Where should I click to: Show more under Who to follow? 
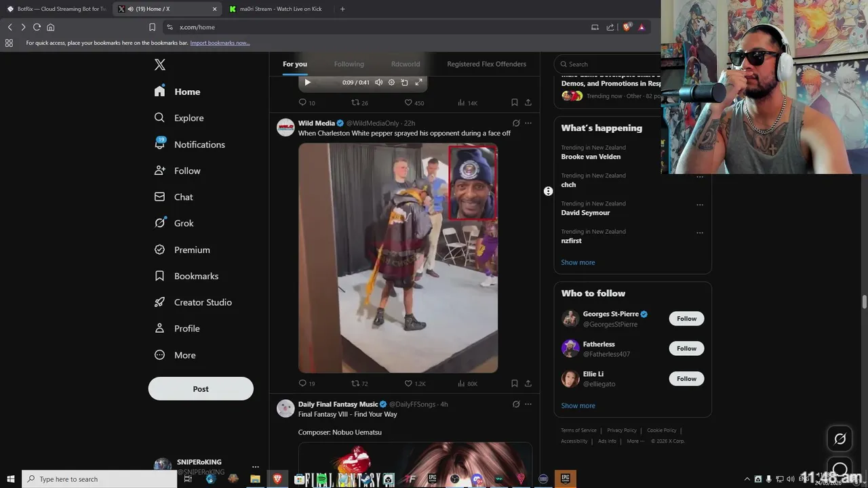pyautogui.click(x=578, y=405)
